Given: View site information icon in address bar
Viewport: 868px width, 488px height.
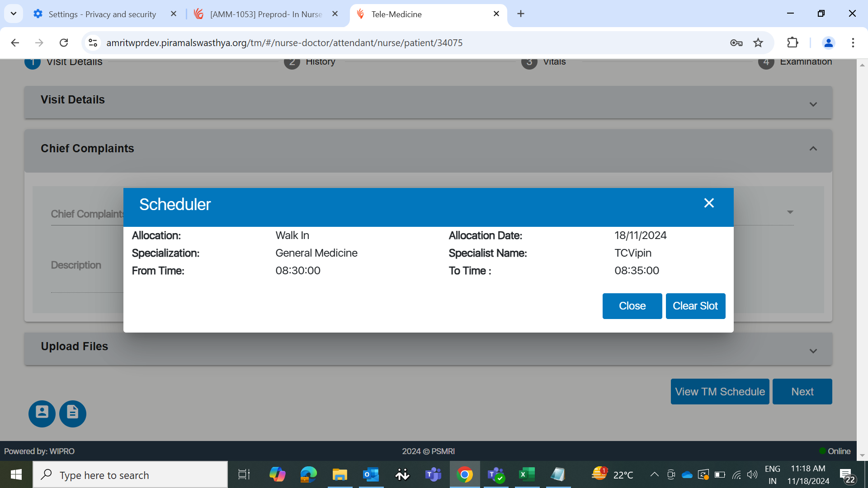Looking at the screenshot, I should coord(93,42).
